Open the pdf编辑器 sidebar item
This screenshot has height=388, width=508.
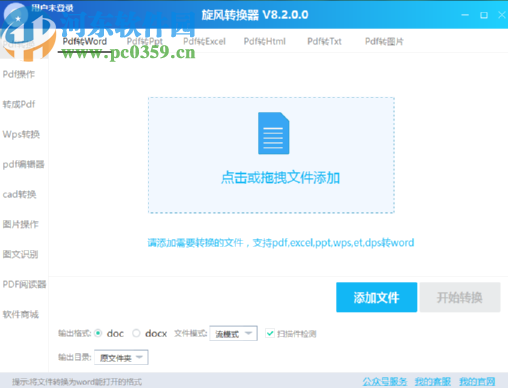point(23,164)
